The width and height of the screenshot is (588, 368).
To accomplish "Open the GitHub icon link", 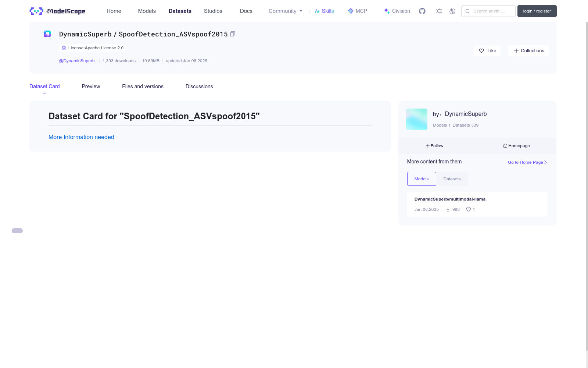I will coord(422,11).
